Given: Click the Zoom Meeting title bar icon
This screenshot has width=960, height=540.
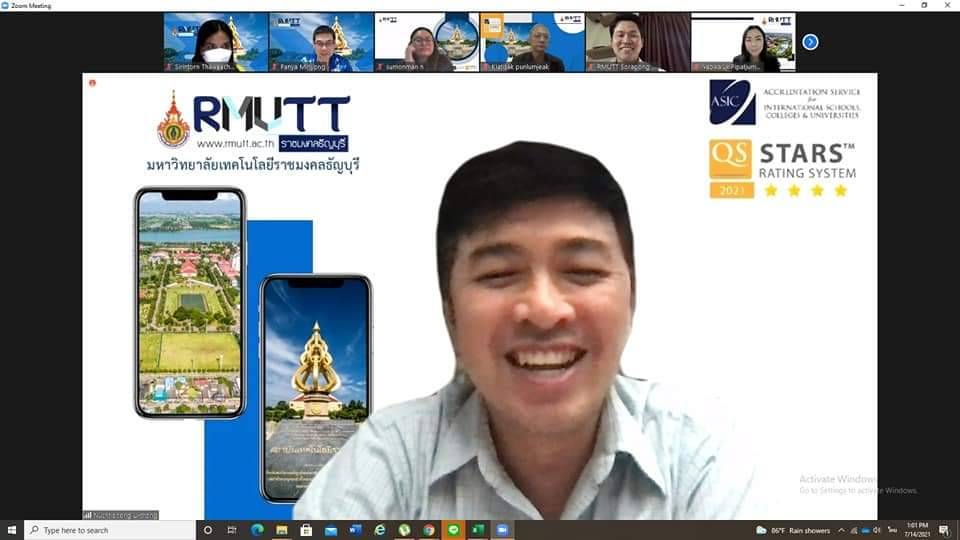Looking at the screenshot, I should pos(5,5).
